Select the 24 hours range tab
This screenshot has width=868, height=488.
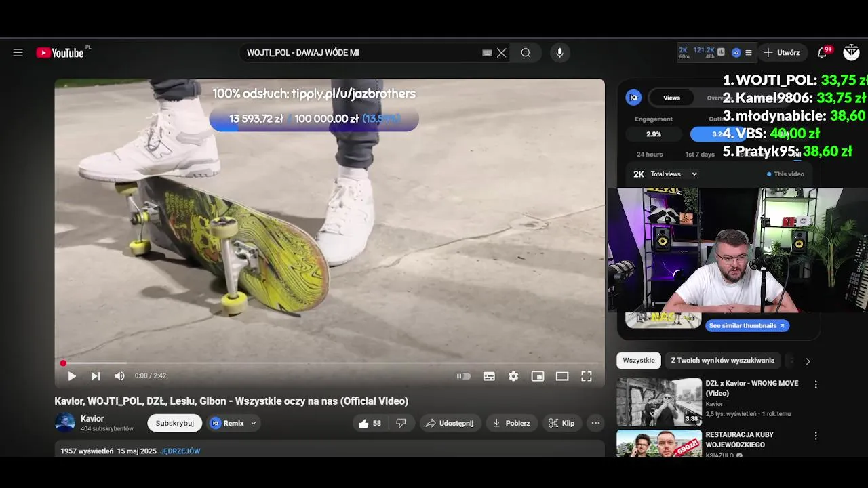pos(650,155)
